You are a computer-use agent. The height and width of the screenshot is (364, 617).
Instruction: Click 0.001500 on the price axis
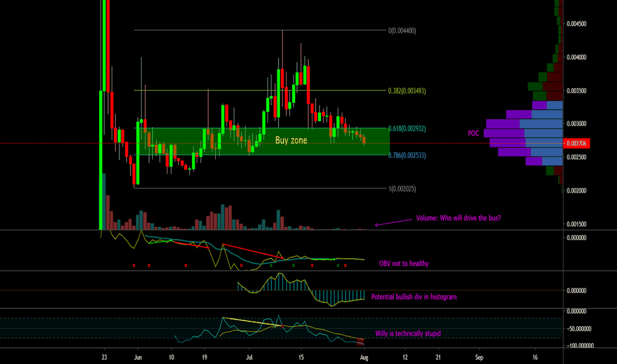[x=577, y=224]
